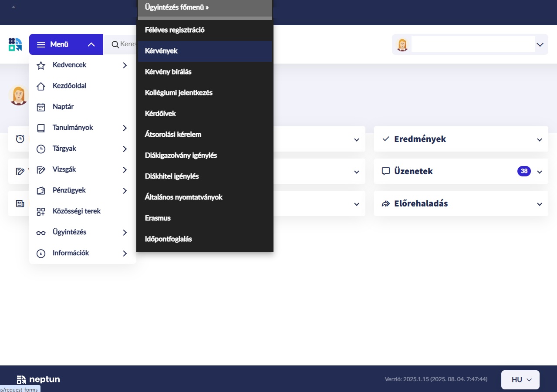Click the Üzenetek speech bubble icon
Image resolution: width=557 pixels, height=392 pixels.
point(385,171)
